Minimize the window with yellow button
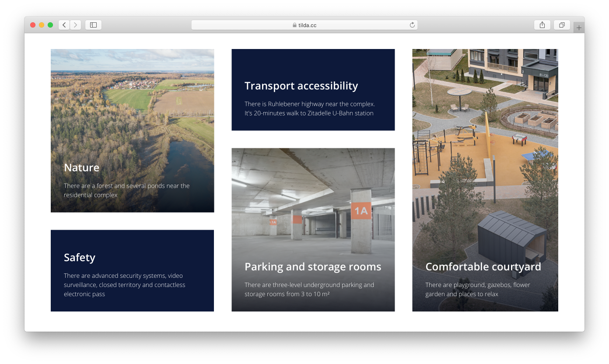The width and height of the screenshot is (609, 364). coord(42,25)
